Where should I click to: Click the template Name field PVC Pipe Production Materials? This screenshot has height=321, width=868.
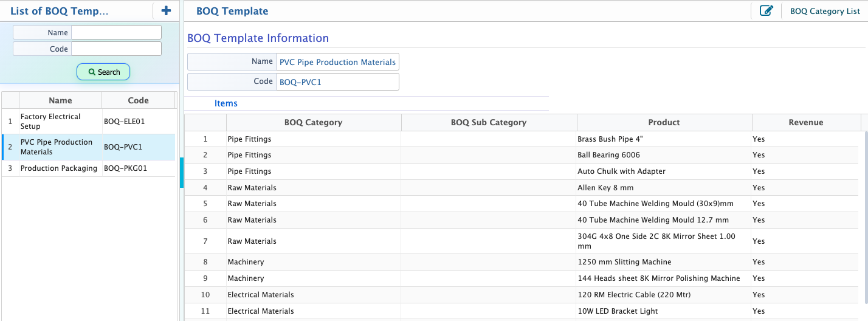click(x=337, y=61)
